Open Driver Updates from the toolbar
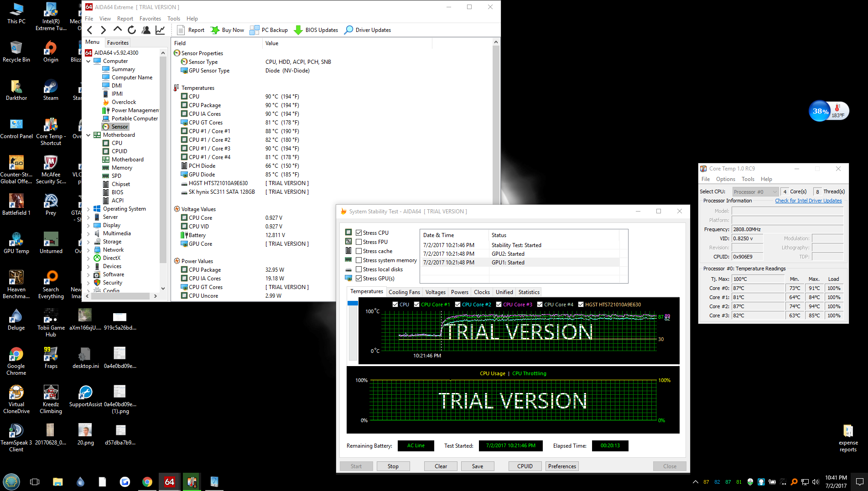This screenshot has height=491, width=868. (368, 30)
